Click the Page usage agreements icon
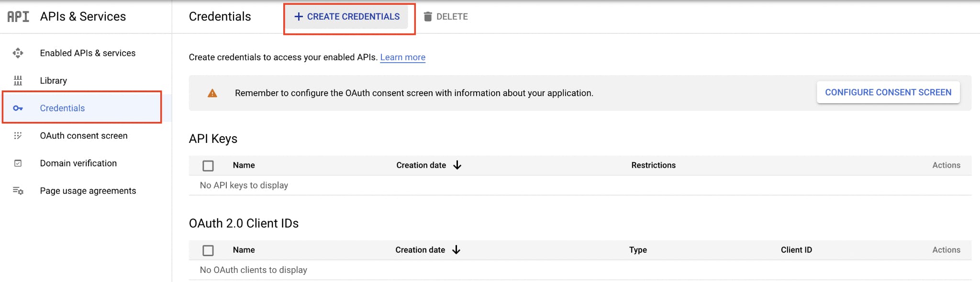This screenshot has height=282, width=980. (18, 191)
